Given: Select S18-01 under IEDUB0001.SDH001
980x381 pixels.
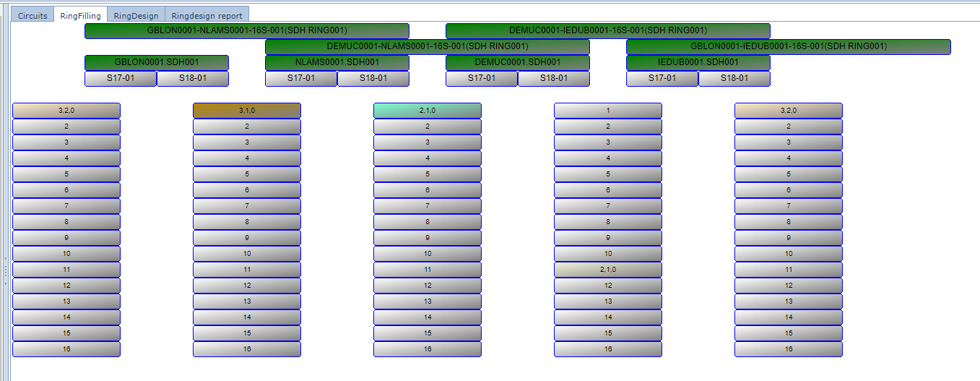Looking at the screenshot, I should coord(734,79).
